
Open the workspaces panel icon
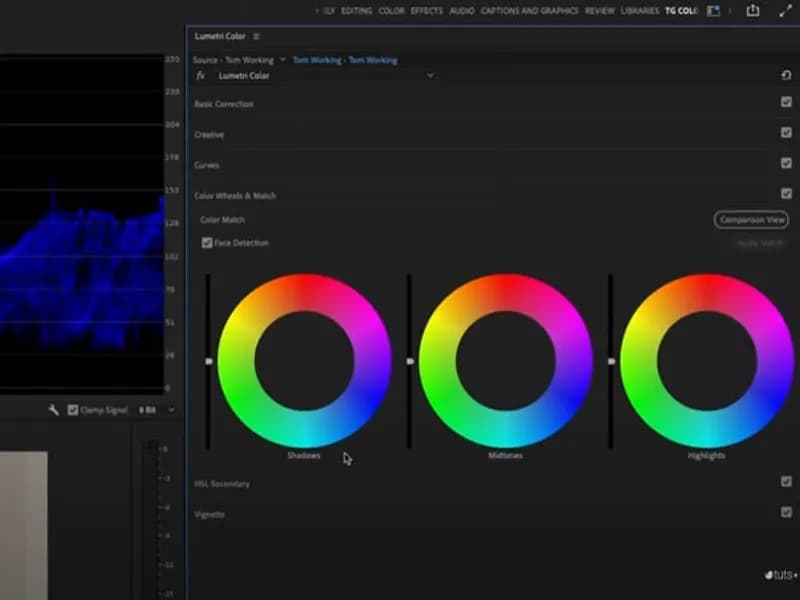pos(713,11)
